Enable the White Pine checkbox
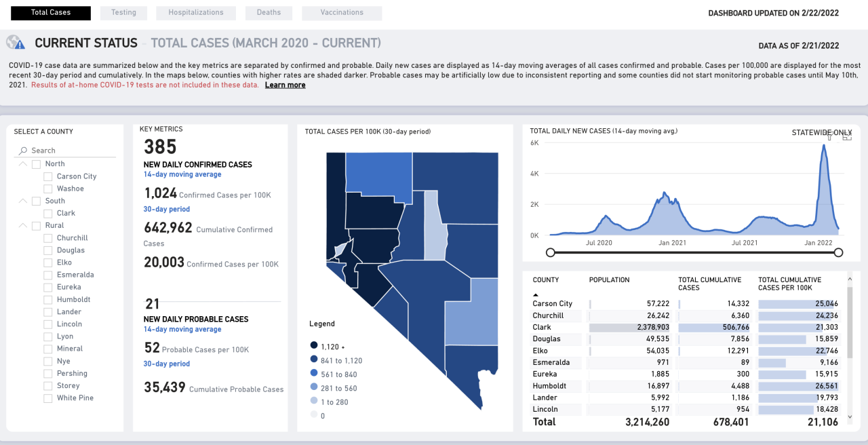The height and width of the screenshot is (445, 868). point(48,398)
